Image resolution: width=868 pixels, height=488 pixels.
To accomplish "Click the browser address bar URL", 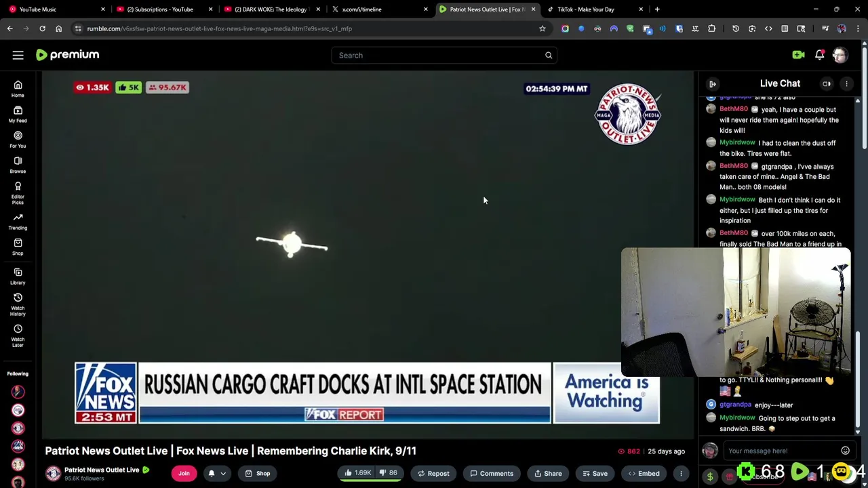I will tap(219, 28).
